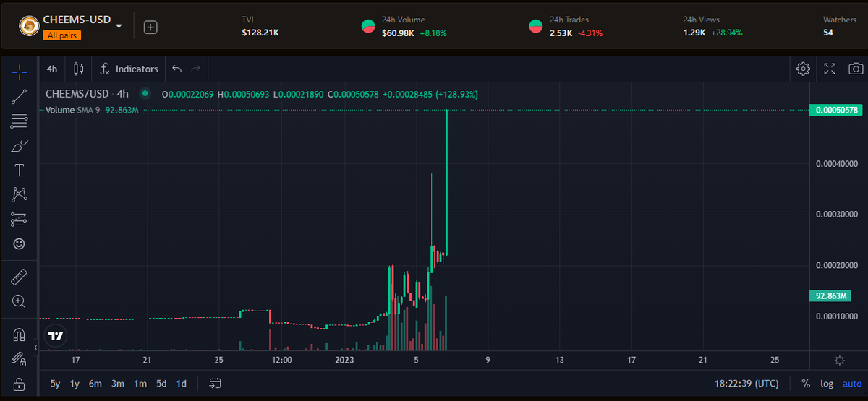
Task: Set chart range to 5d
Action: click(161, 384)
